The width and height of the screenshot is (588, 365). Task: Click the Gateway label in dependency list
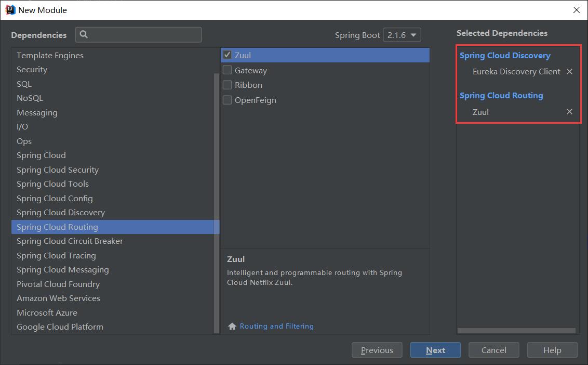coord(251,70)
